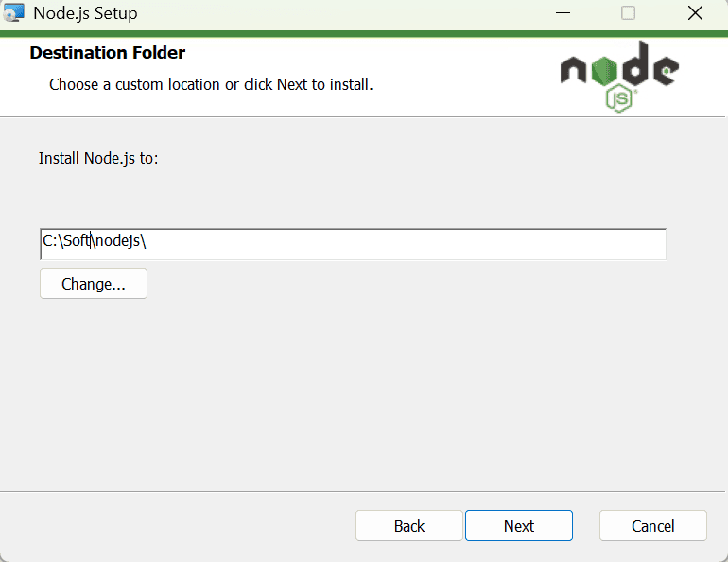This screenshot has height=562, width=728.
Task: Click the 'Choose a custom location' instruction text
Action: (x=211, y=84)
